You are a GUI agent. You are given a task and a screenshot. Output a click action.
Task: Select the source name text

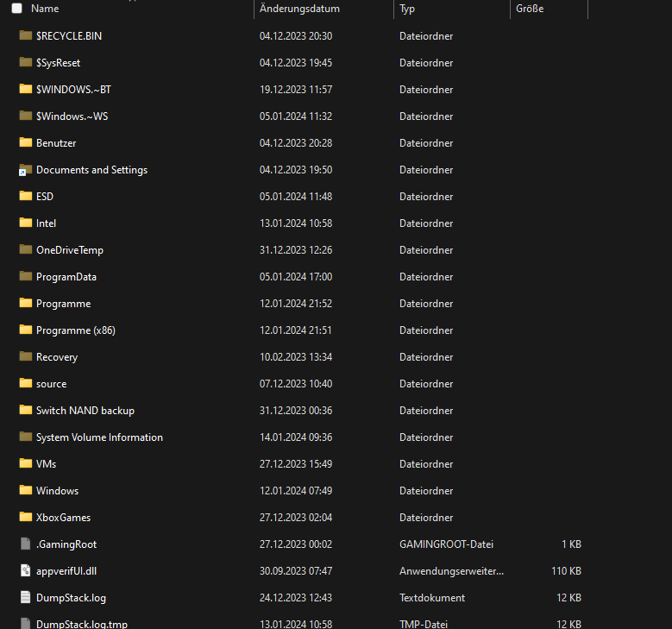52,384
